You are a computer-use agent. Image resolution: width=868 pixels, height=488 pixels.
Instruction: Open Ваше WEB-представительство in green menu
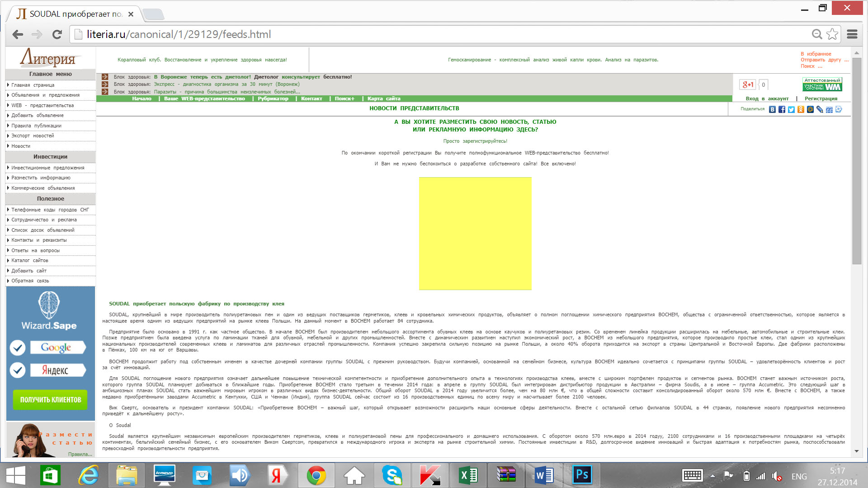pos(204,99)
